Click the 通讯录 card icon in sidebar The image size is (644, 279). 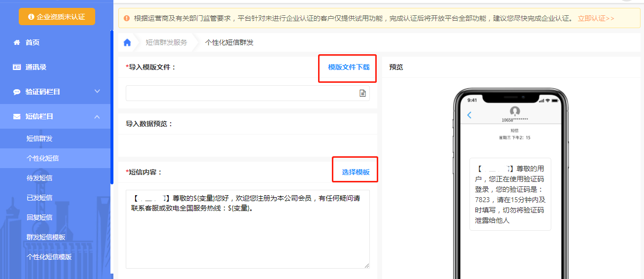17,67
